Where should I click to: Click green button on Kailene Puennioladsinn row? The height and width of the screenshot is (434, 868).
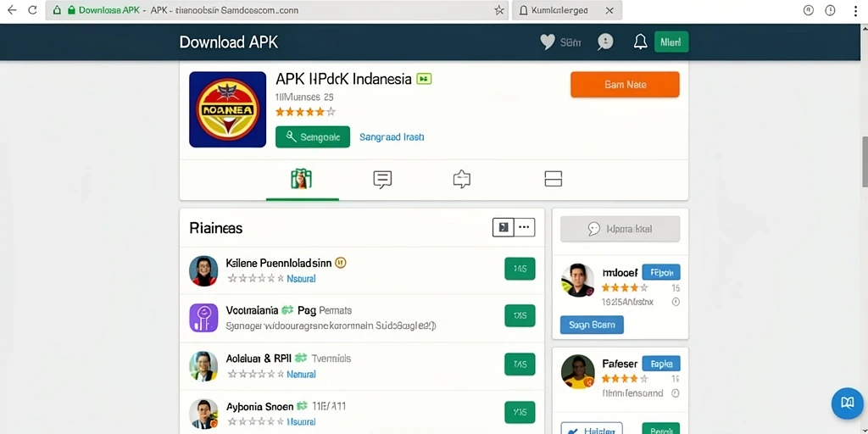pos(520,269)
